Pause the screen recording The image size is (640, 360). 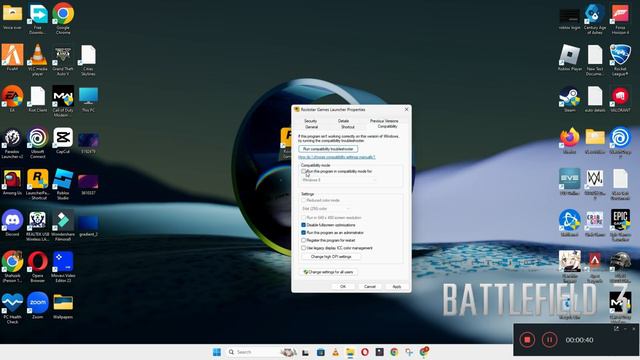pyautogui.click(x=549, y=340)
